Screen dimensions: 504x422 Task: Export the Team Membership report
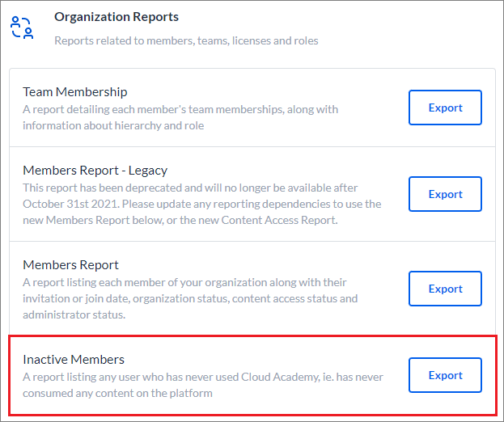click(x=445, y=108)
